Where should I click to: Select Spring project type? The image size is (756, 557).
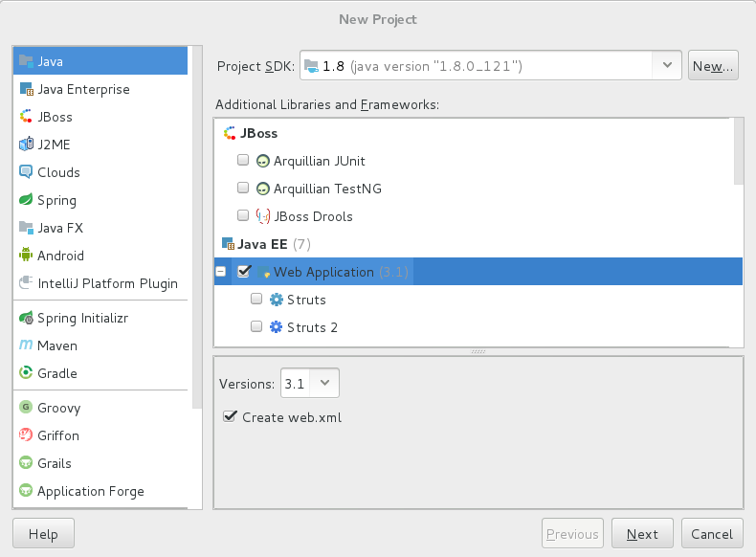tap(100, 200)
